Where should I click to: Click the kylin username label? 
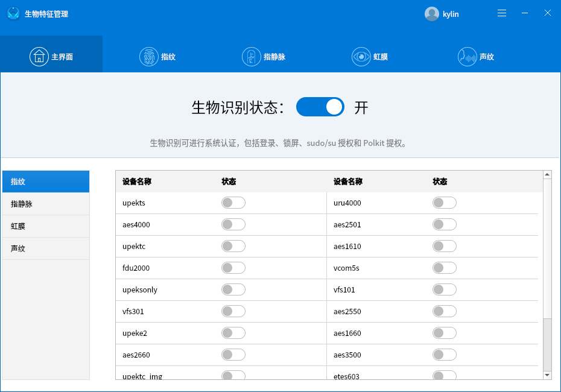[449, 13]
